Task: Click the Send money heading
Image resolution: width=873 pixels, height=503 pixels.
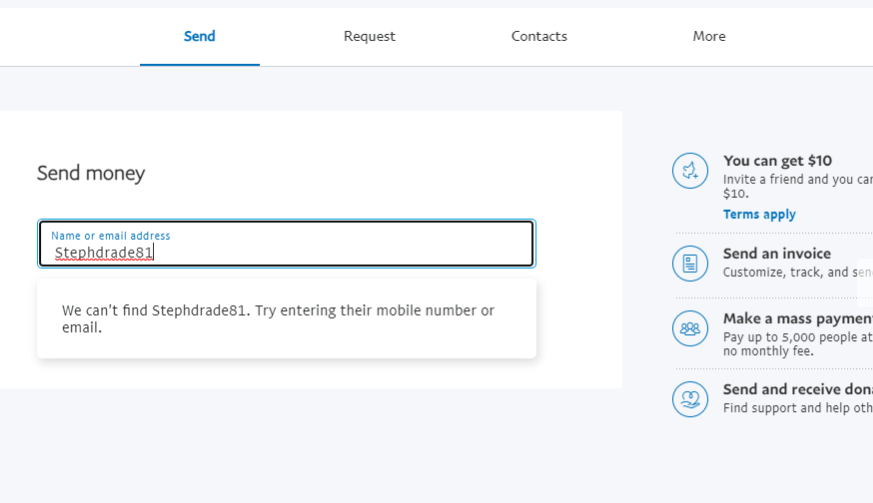Action: 91,173
